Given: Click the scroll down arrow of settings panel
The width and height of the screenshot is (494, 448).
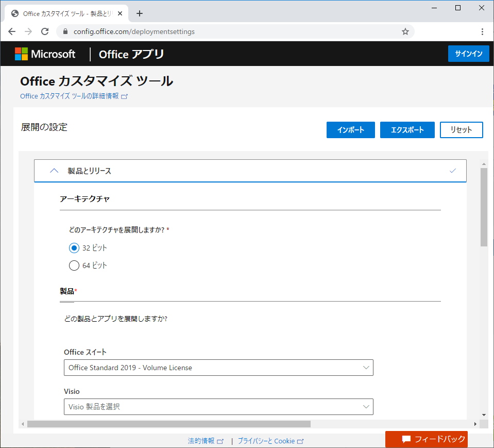Looking at the screenshot, I should [x=484, y=415].
